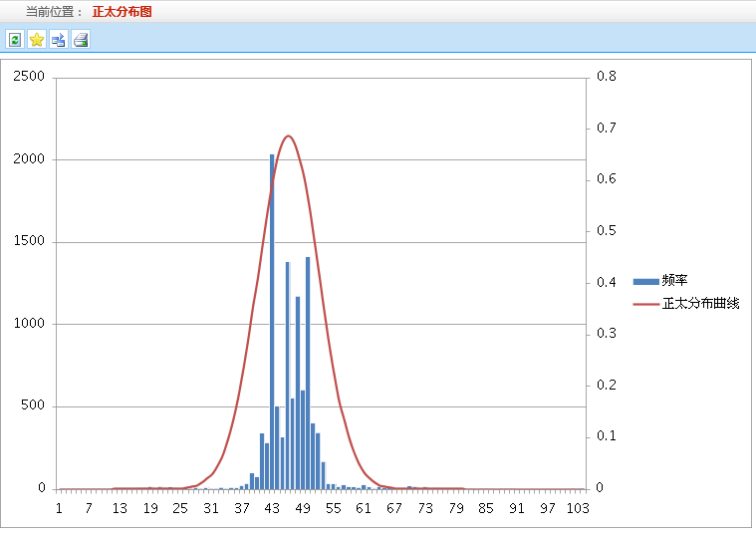This screenshot has width=756, height=534.
Task: Click x-axis label 19
Action: 150,508
